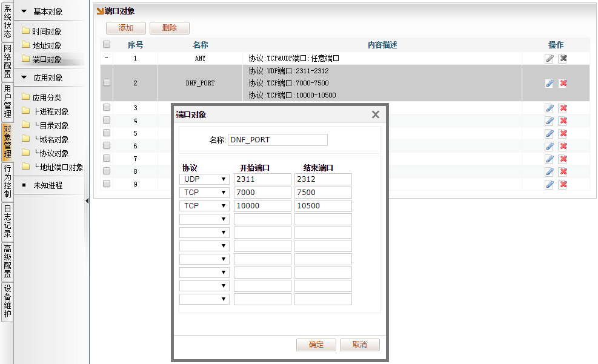Edit the DNF_PORT row pencil icon
The width and height of the screenshot is (598, 364).
coord(549,83)
